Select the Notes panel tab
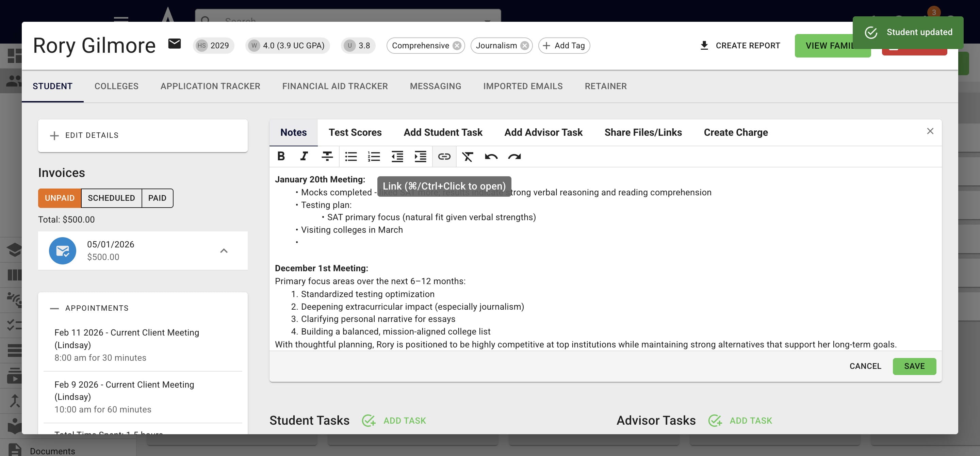Image resolution: width=980 pixels, height=456 pixels. click(x=293, y=132)
